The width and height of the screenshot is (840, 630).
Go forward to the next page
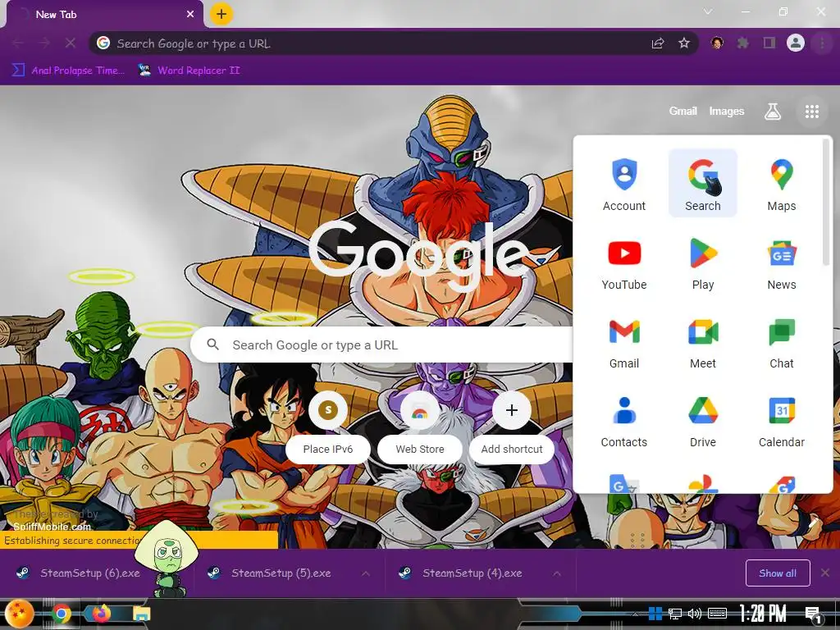[x=44, y=43]
